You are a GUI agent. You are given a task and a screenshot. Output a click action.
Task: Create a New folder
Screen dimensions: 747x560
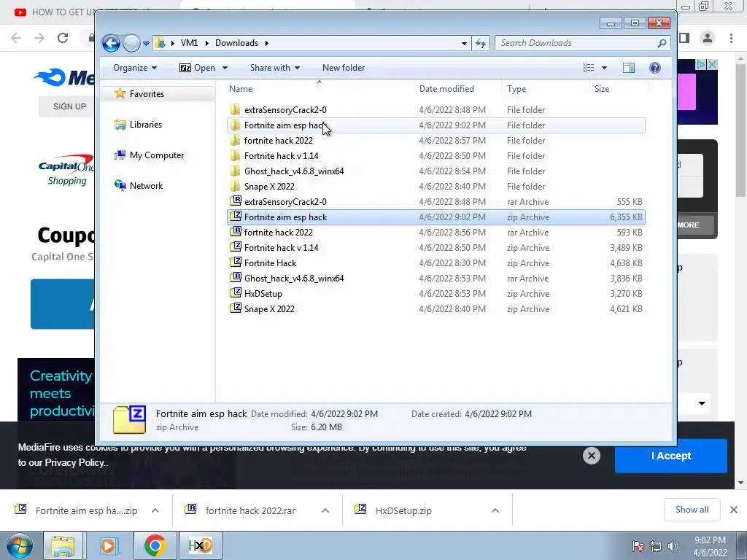(344, 68)
